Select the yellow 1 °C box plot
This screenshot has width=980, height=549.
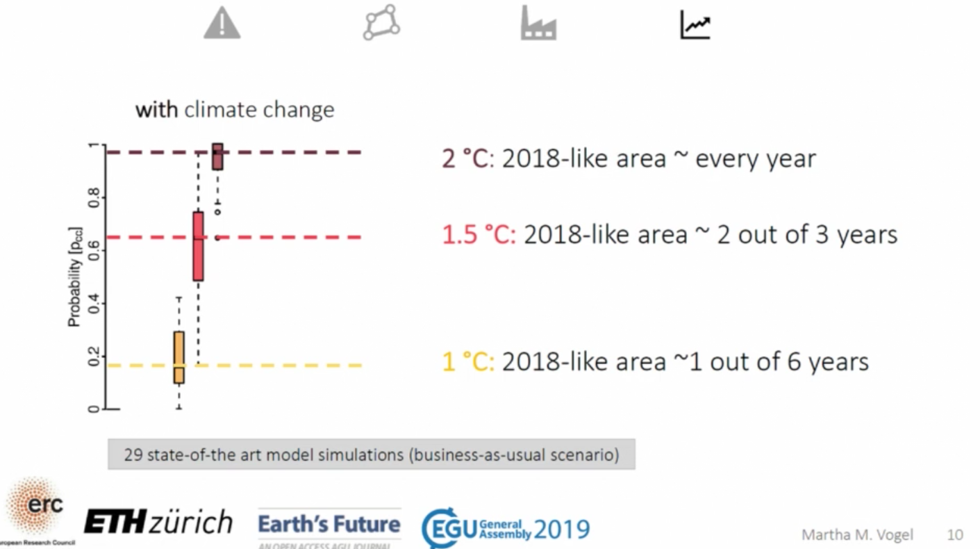pyautogui.click(x=179, y=357)
